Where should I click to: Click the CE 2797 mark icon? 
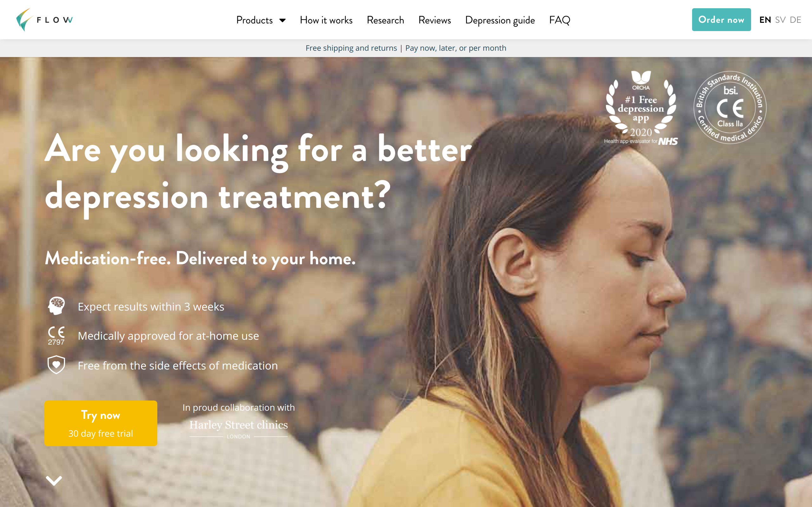point(56,336)
